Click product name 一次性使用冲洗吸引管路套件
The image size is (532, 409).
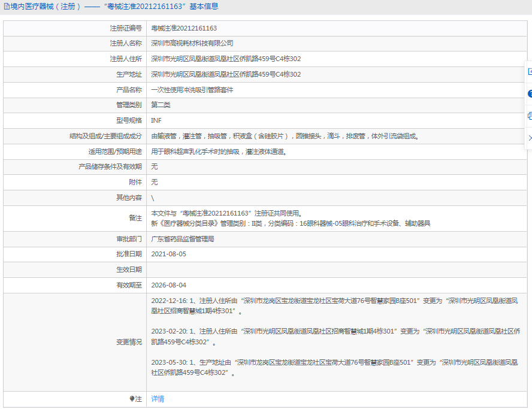click(x=192, y=90)
